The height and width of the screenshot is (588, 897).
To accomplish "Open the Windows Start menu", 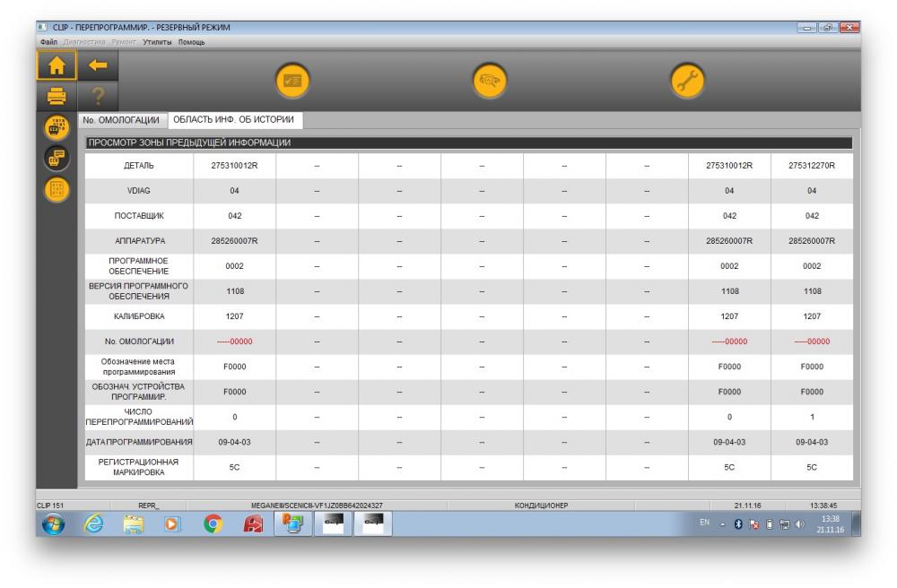I will (x=53, y=523).
